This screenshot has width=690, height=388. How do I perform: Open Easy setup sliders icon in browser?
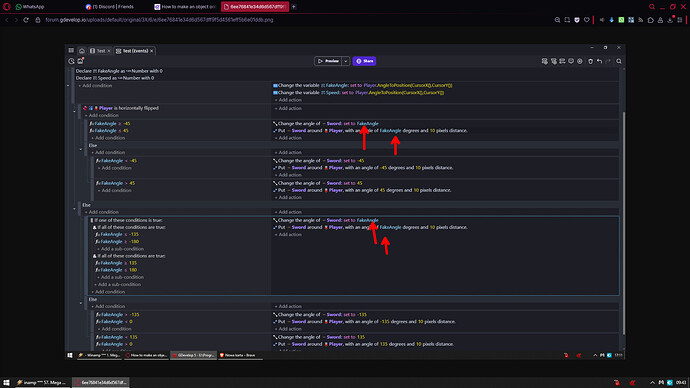(x=680, y=20)
